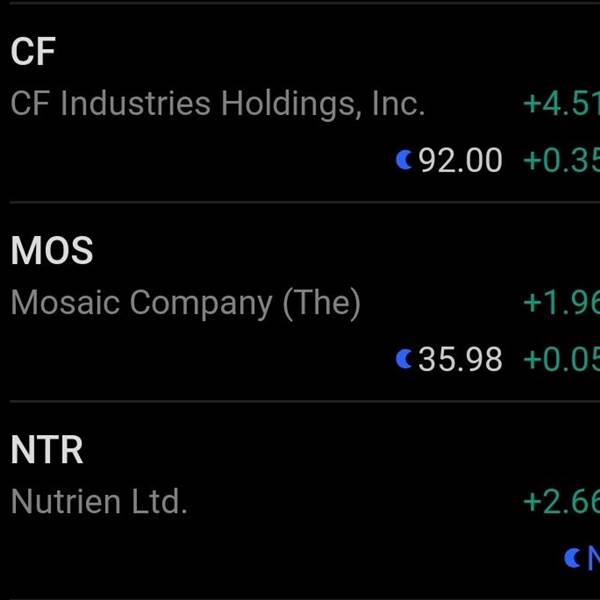600x600 pixels.
Task: Tap the NTR ticker symbol
Action: (x=47, y=450)
